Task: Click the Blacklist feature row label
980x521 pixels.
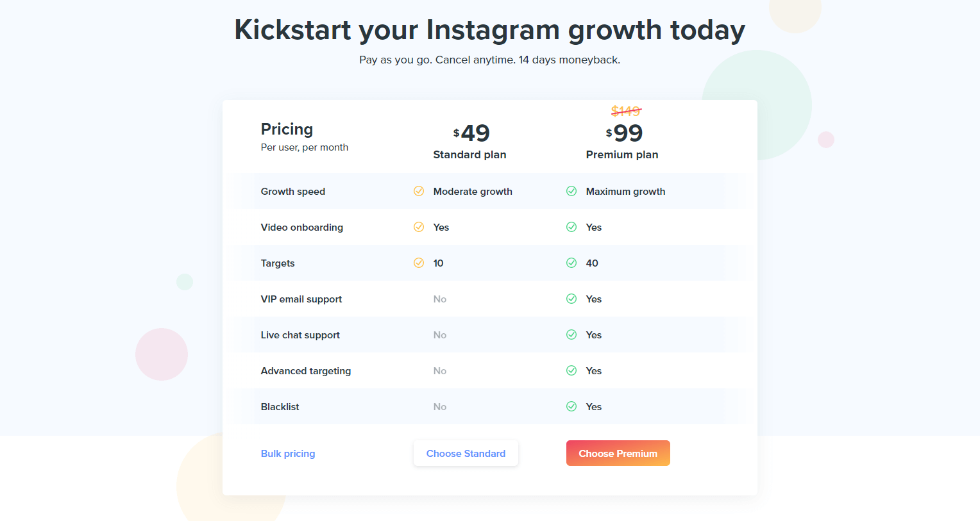Action: (280, 407)
